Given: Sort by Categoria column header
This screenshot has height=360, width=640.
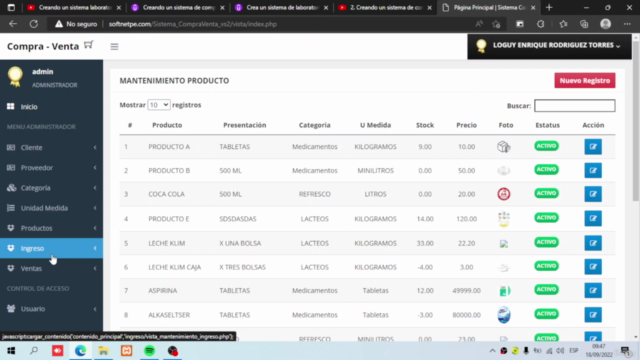Looking at the screenshot, I should click(x=314, y=125).
